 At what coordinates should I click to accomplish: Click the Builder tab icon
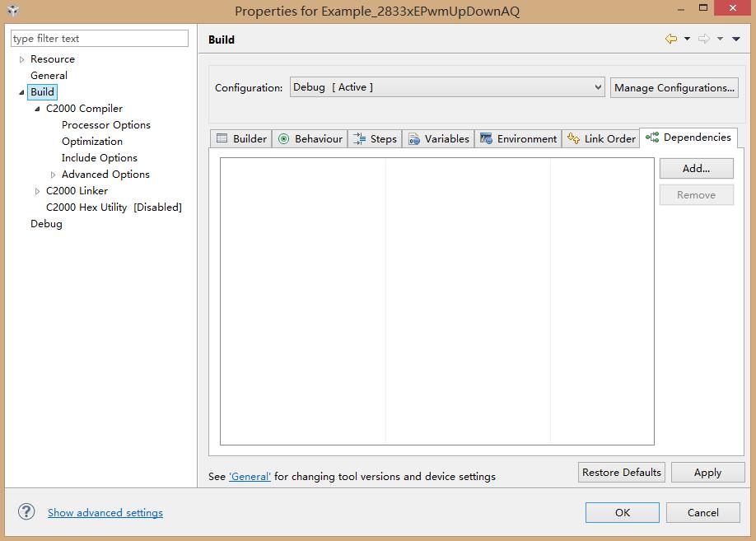pos(222,138)
